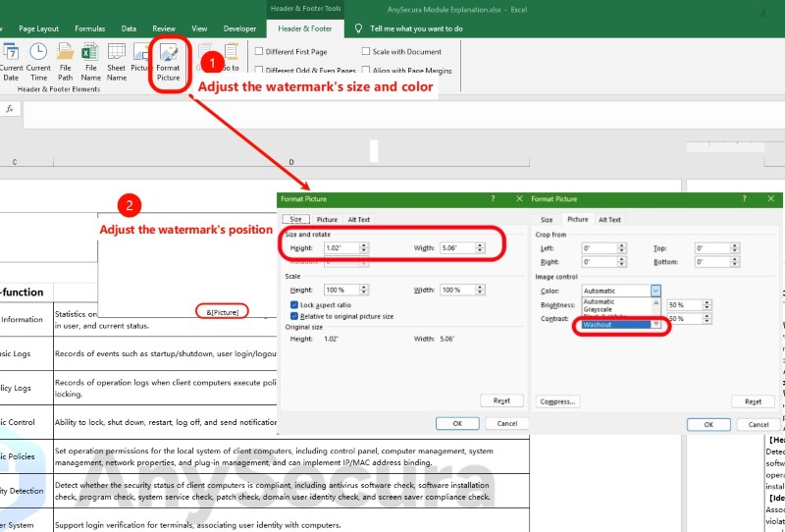Viewport: 785px width, 532px height.
Task: Insert File Path header element
Action: pyautogui.click(x=65, y=62)
